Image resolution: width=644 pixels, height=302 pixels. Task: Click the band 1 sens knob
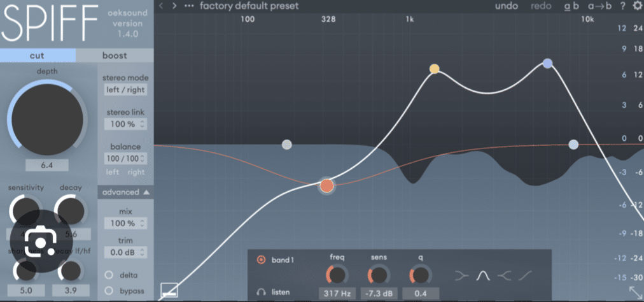tap(378, 275)
